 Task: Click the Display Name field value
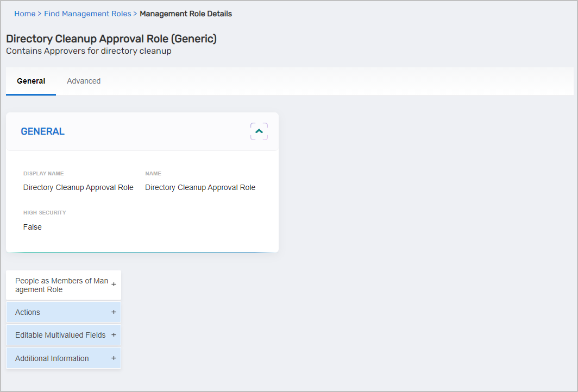78,187
